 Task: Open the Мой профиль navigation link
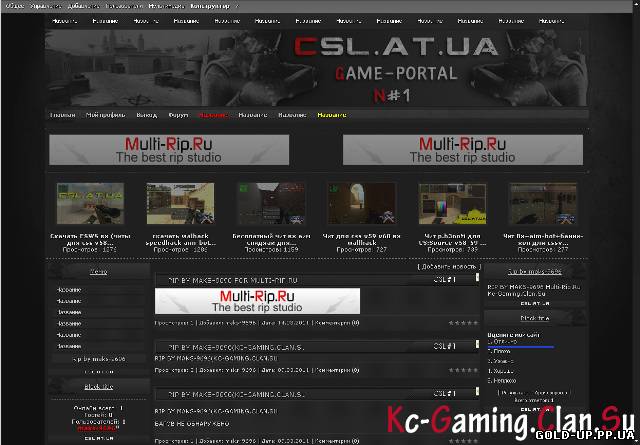[106, 115]
